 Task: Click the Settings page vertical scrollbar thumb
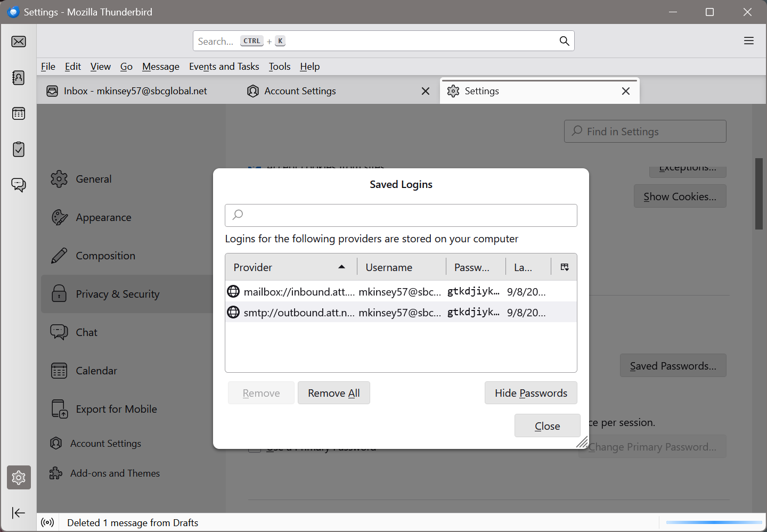(x=759, y=194)
